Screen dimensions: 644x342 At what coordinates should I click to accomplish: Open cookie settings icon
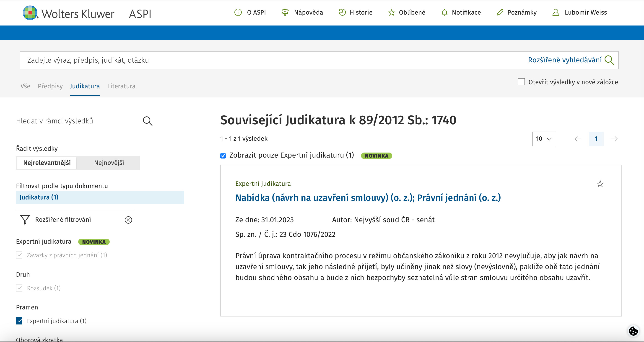pyautogui.click(x=633, y=331)
